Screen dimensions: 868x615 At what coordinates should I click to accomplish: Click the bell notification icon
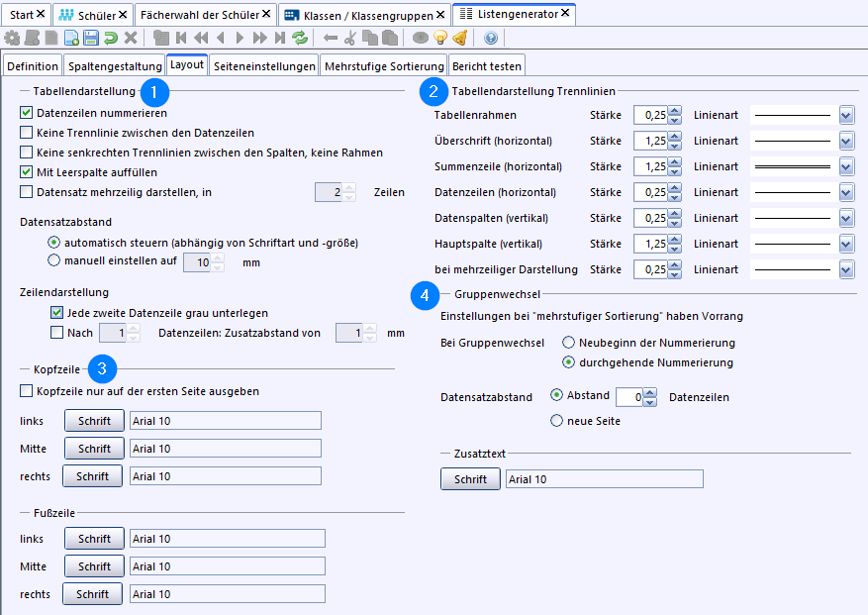(x=460, y=38)
